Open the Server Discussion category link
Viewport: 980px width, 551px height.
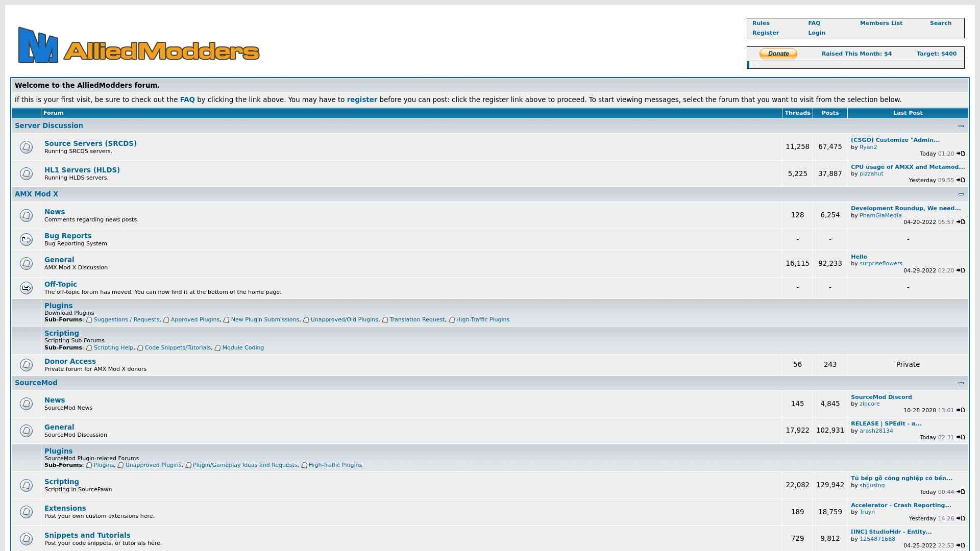(49, 126)
